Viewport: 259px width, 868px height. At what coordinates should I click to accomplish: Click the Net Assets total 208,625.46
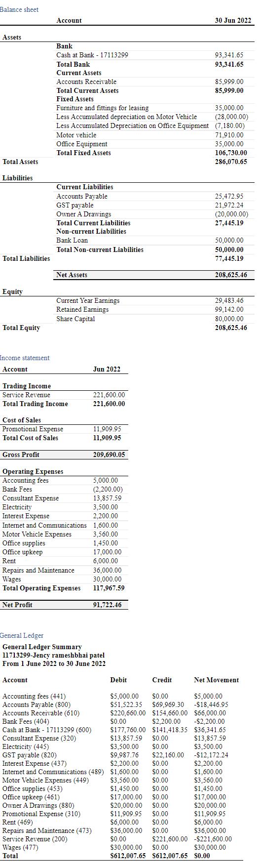(231, 275)
